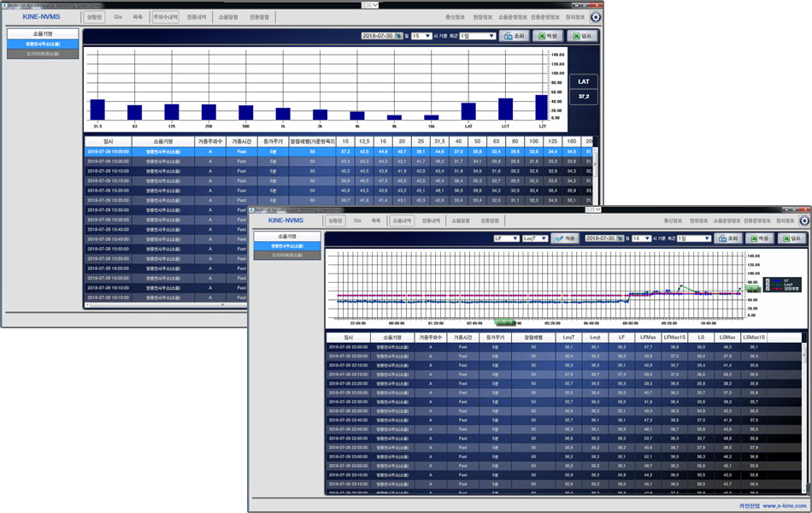Image resolution: width=812 pixels, height=513 pixels.
Task: Click the Excel export button in front window
Action: [756, 239]
